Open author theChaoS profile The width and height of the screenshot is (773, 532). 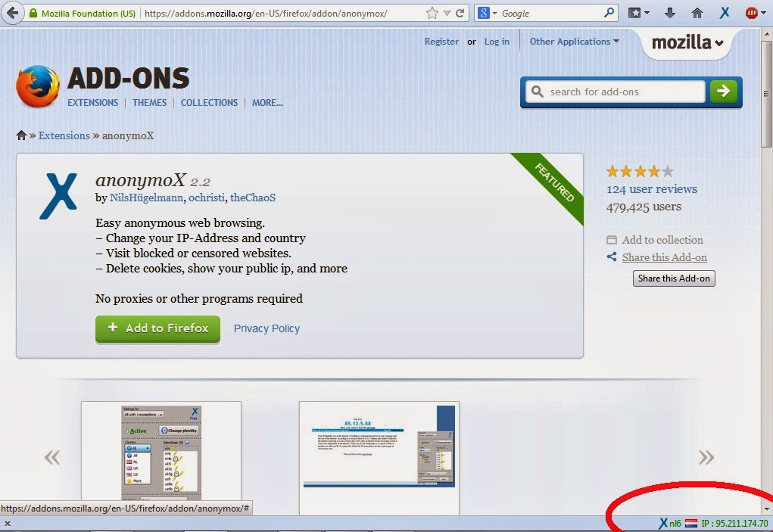click(x=253, y=198)
